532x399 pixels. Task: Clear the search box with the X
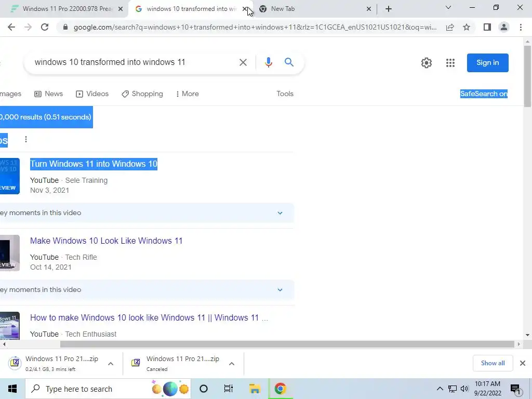tap(243, 62)
